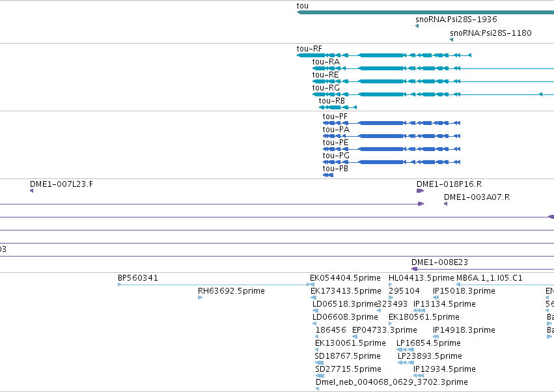Select the tou-PG protein label

pyautogui.click(x=336, y=156)
